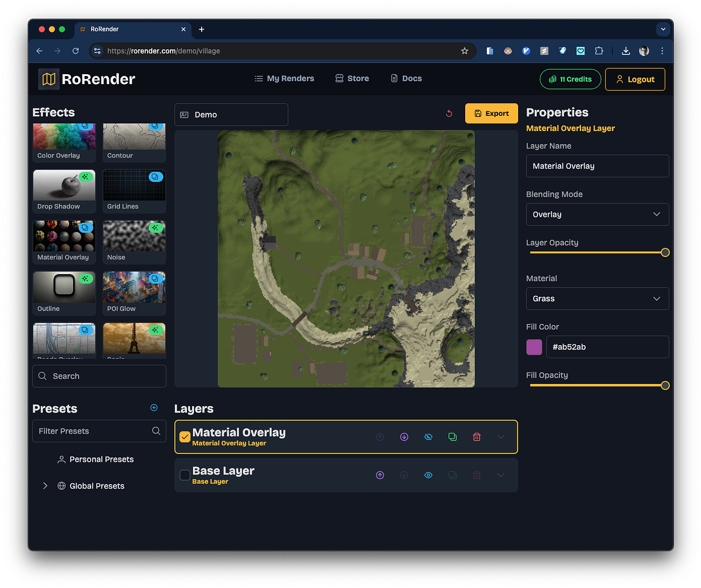Expand the Global Presets tree
Image resolution: width=701 pixels, height=588 pixels.
(x=45, y=486)
